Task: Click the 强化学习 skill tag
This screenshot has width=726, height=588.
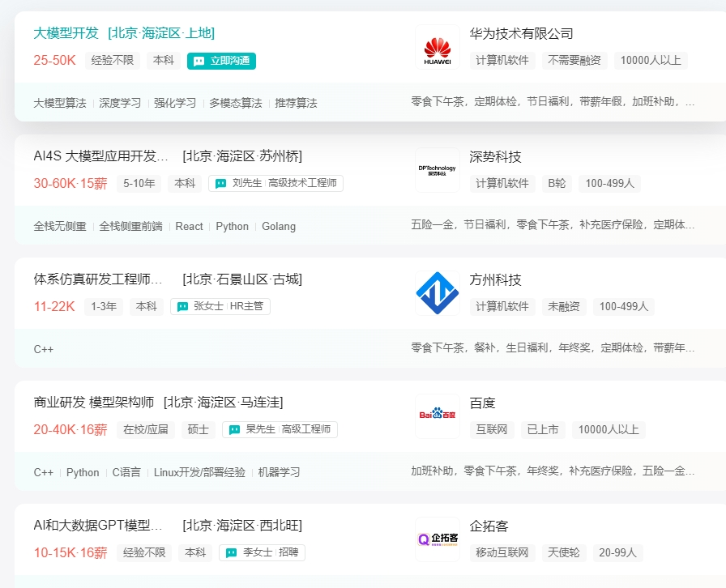Action: point(174,103)
